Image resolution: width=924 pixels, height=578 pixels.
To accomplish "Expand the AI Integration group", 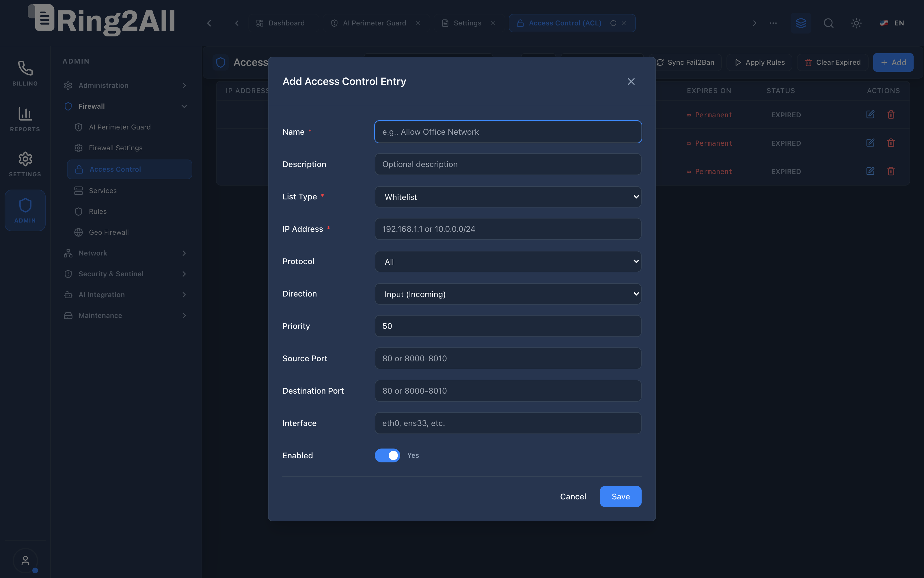I will pyautogui.click(x=126, y=295).
